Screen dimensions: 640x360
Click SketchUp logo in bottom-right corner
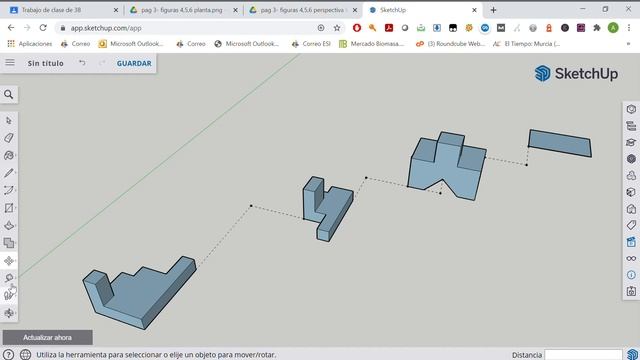pyautogui.click(x=632, y=354)
